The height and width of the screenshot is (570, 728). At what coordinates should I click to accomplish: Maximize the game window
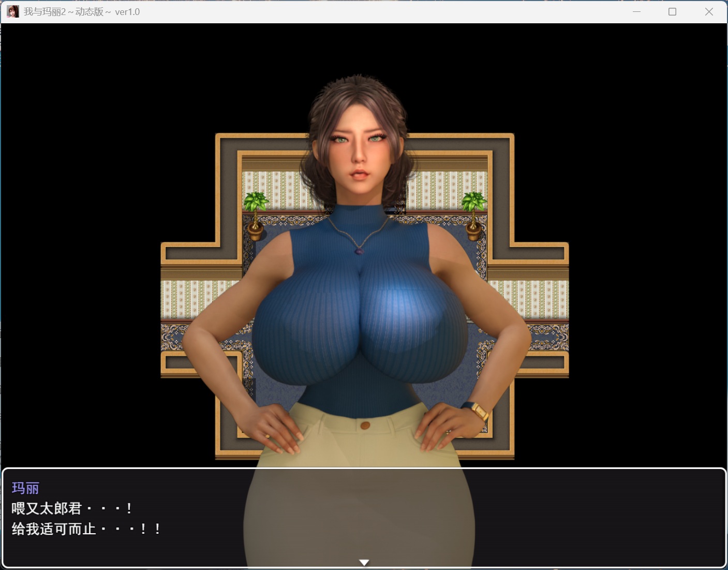(672, 11)
